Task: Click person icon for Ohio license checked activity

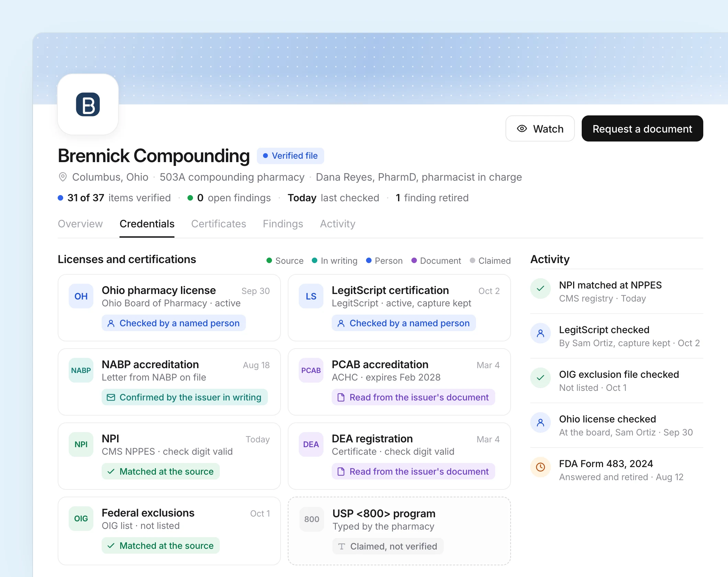Action: pyautogui.click(x=541, y=422)
